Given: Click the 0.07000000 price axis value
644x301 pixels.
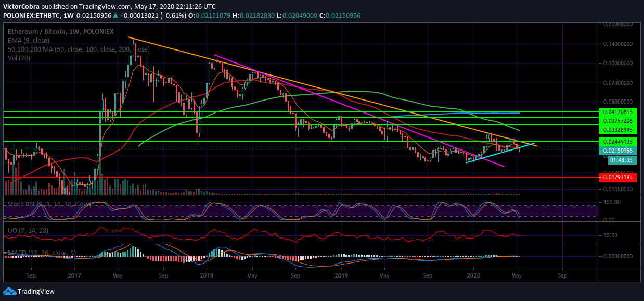Looking at the screenshot, I should click(618, 83).
